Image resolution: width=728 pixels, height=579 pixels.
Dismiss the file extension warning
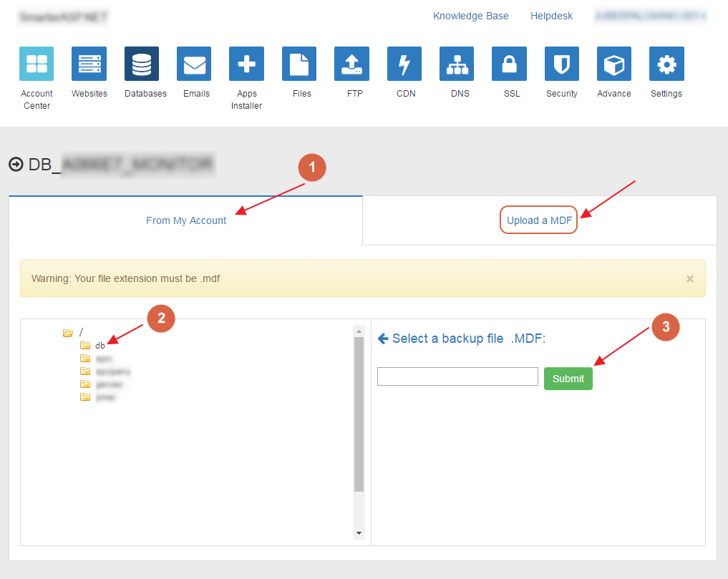pos(690,278)
